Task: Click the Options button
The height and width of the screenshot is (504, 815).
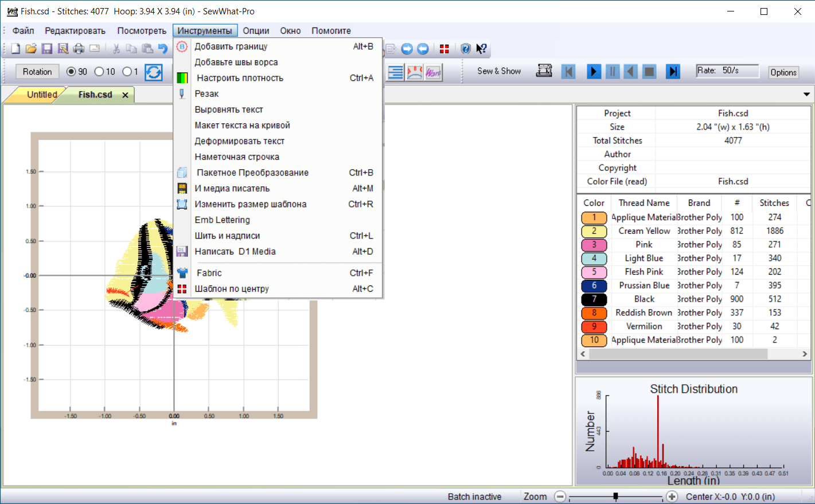Action: 783,72
